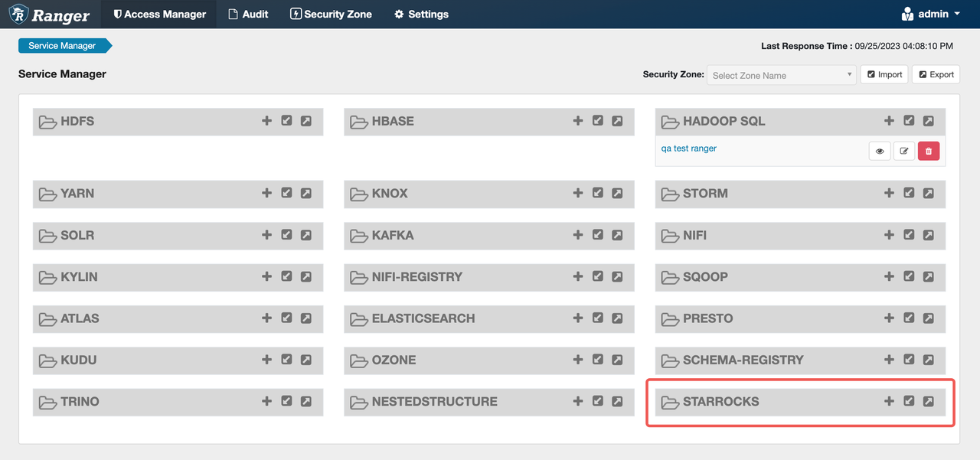980x460 pixels.
Task: Expand the admin user menu
Action: coord(931,14)
